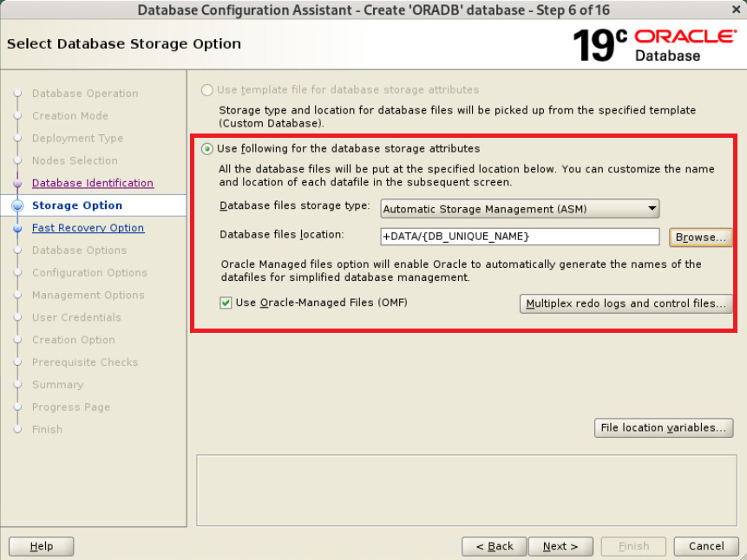Click Deployment Type step in sidebar

[x=78, y=138]
